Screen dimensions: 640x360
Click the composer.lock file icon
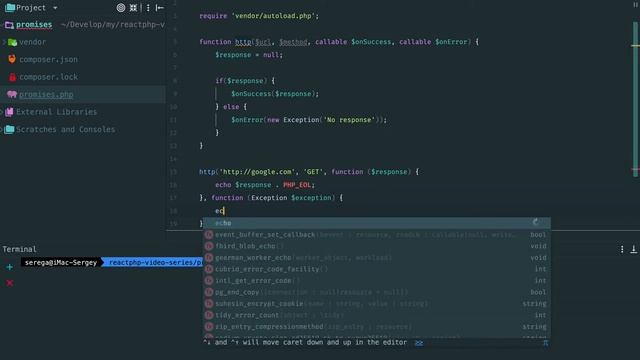click(12, 77)
